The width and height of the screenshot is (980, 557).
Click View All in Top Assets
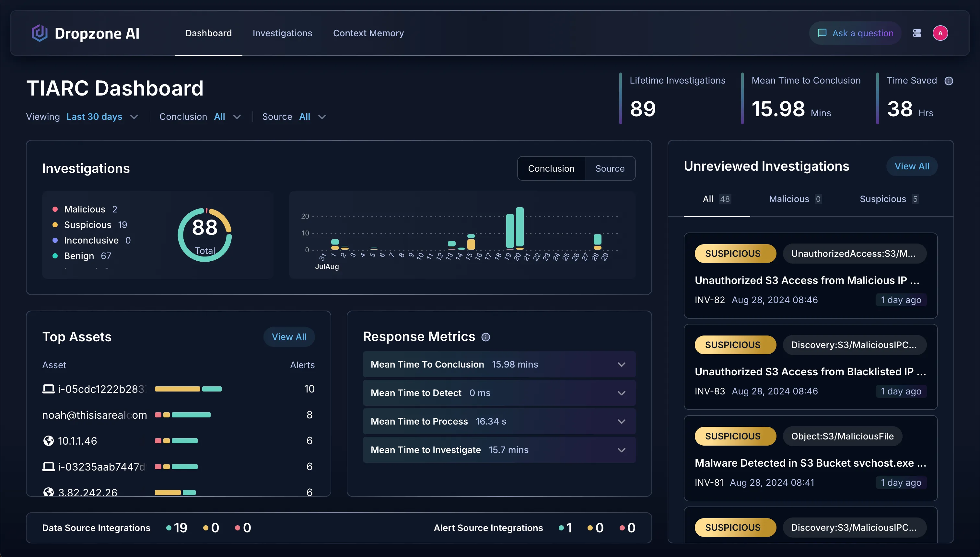coord(289,337)
